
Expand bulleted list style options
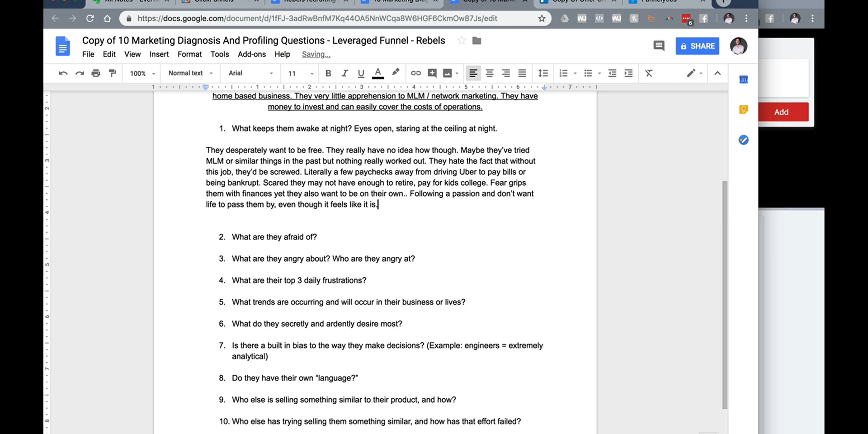pyautogui.click(x=599, y=73)
